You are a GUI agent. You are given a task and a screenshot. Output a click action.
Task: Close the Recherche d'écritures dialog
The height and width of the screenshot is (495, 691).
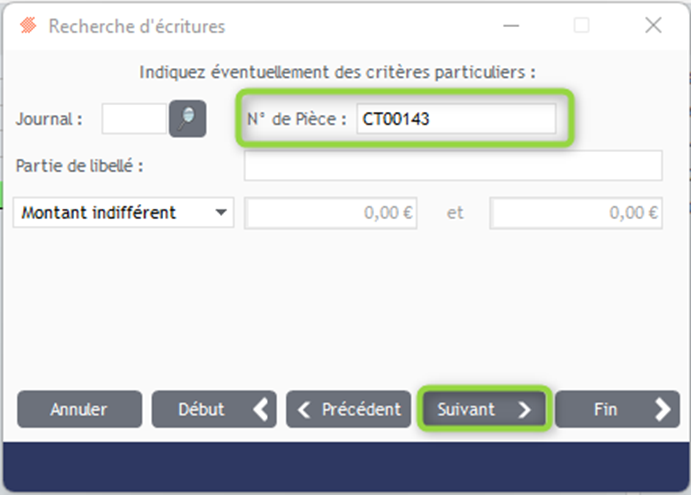point(653,25)
